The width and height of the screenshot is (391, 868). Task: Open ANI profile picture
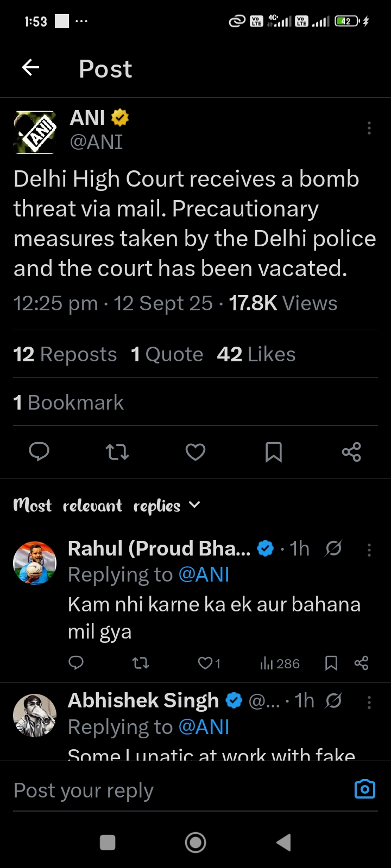(x=35, y=132)
